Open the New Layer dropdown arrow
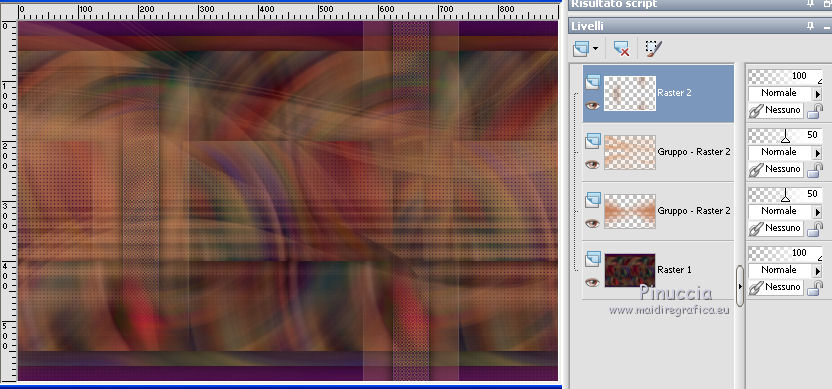The height and width of the screenshot is (389, 832). (595, 49)
